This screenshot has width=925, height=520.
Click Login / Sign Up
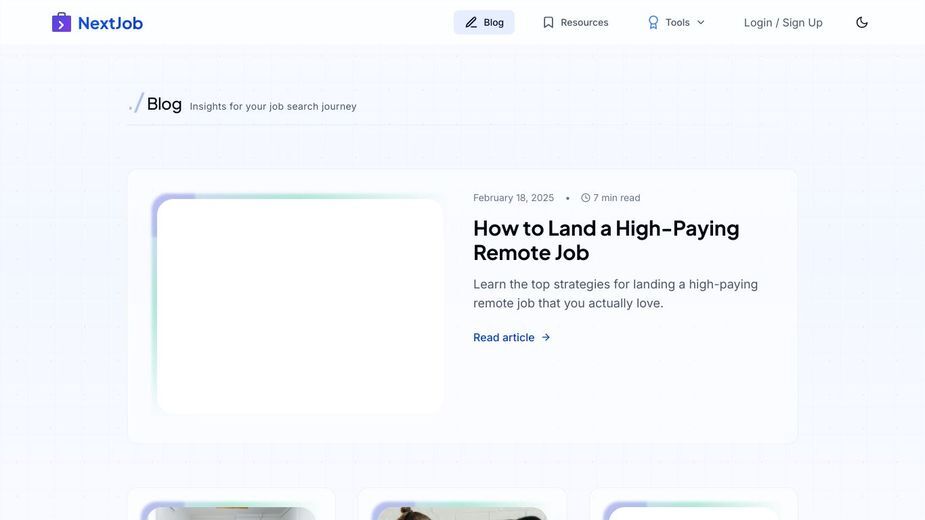[x=783, y=22]
